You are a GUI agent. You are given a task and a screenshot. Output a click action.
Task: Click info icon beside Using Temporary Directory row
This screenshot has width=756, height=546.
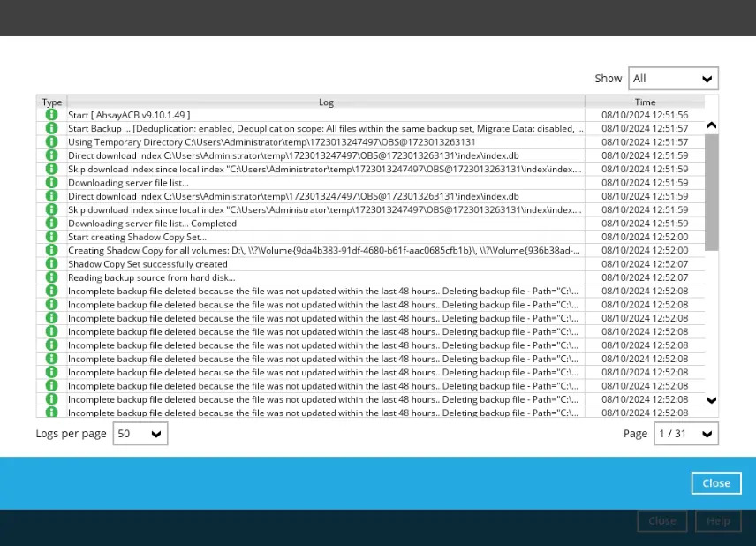(x=51, y=142)
